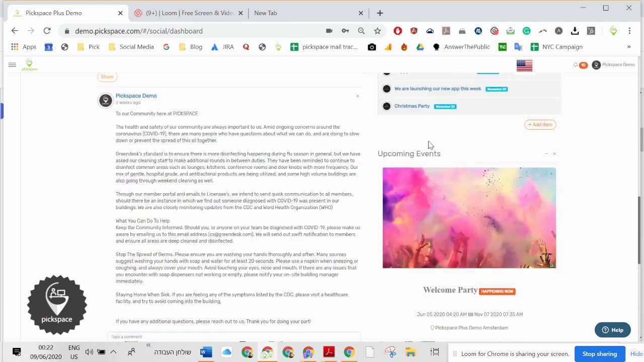Open Microsoft Word from the taskbar
The height and width of the screenshot is (362, 644).
coord(206,352)
